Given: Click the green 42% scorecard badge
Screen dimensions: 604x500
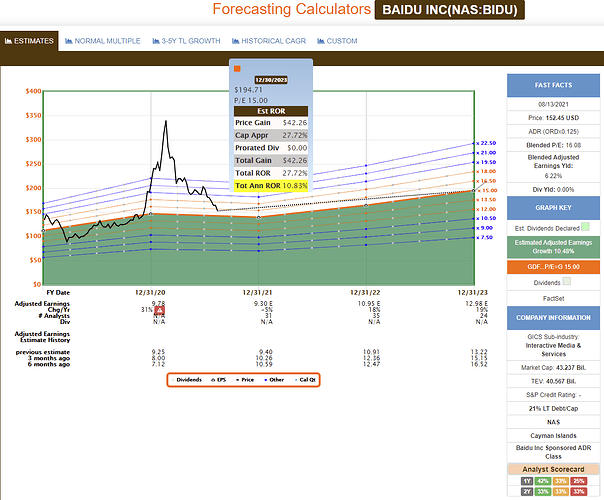Looking at the screenshot, I should 542,481.
